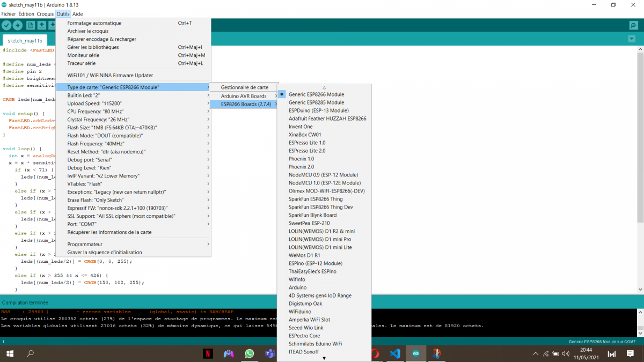Click the code editor vertical scrollbar
644x362 pixels.
coord(640,137)
